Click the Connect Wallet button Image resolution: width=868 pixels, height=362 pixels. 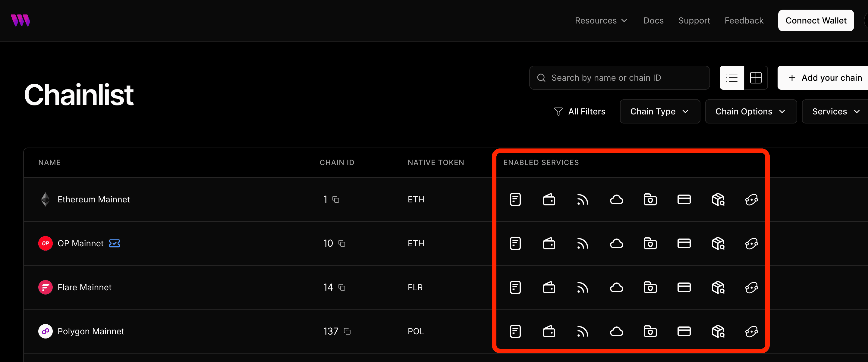tap(816, 20)
